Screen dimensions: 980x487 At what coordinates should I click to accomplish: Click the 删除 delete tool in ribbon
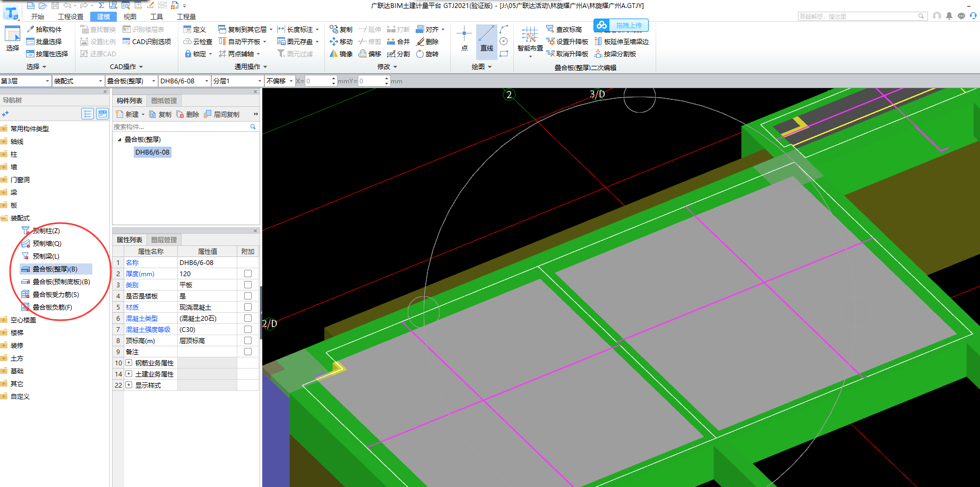click(x=427, y=41)
